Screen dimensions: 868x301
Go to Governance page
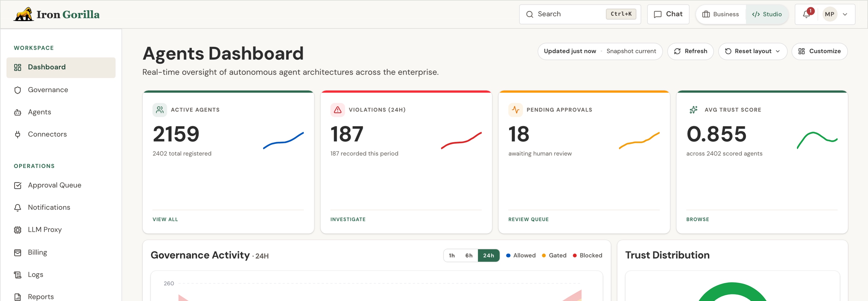click(x=61, y=90)
